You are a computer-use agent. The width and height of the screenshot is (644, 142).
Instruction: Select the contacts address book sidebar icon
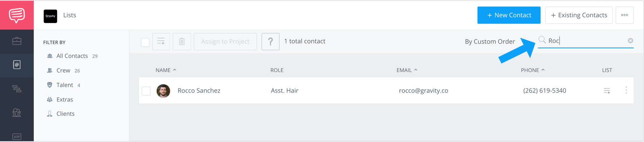17,65
